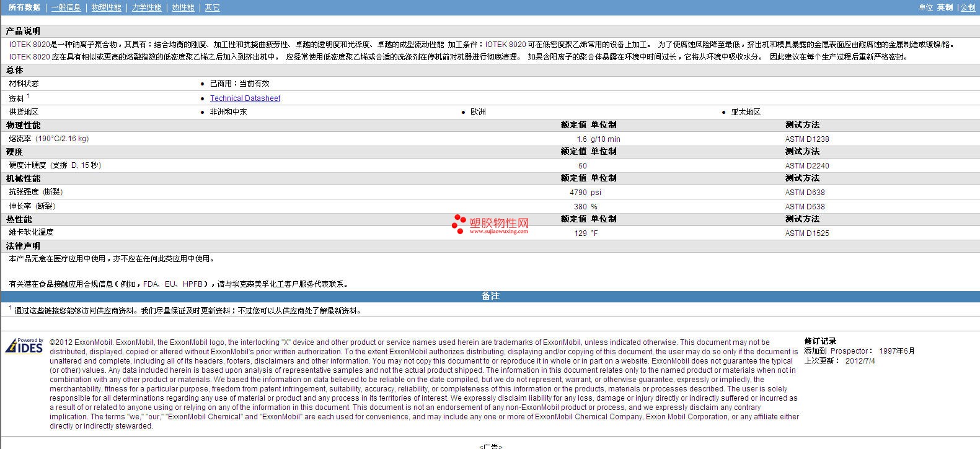980x449 pixels.
Task: Open the Technical Datasheet link
Action: [245, 98]
